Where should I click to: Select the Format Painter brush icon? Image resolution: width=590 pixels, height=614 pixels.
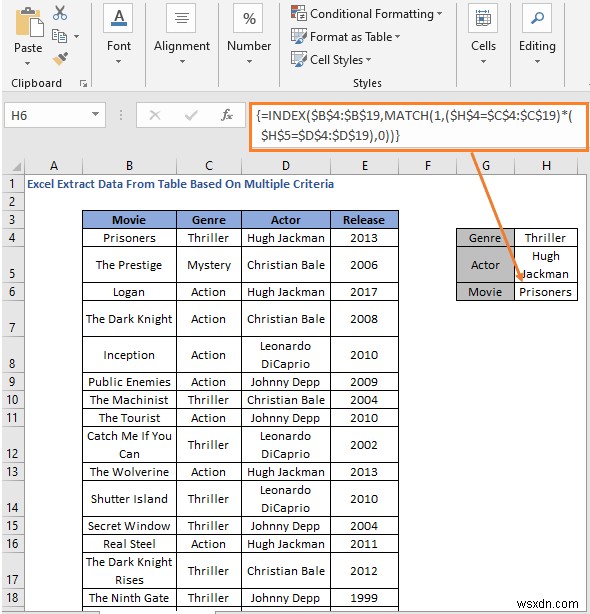60,59
